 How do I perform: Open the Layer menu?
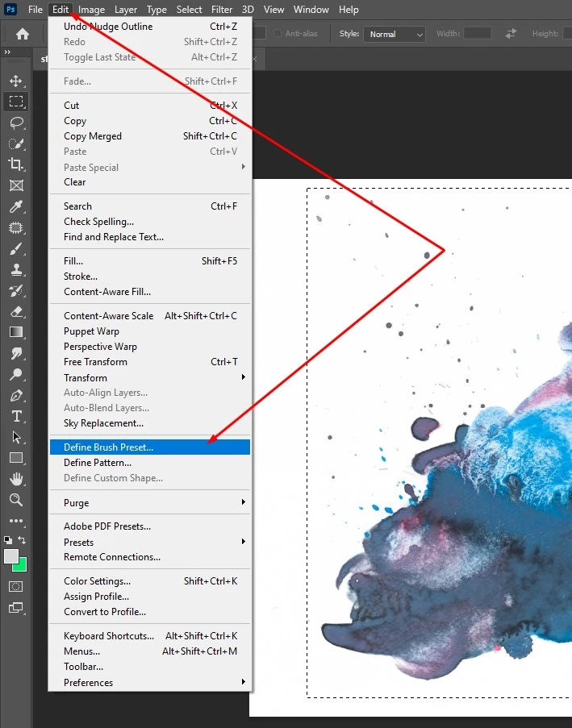pyautogui.click(x=126, y=10)
